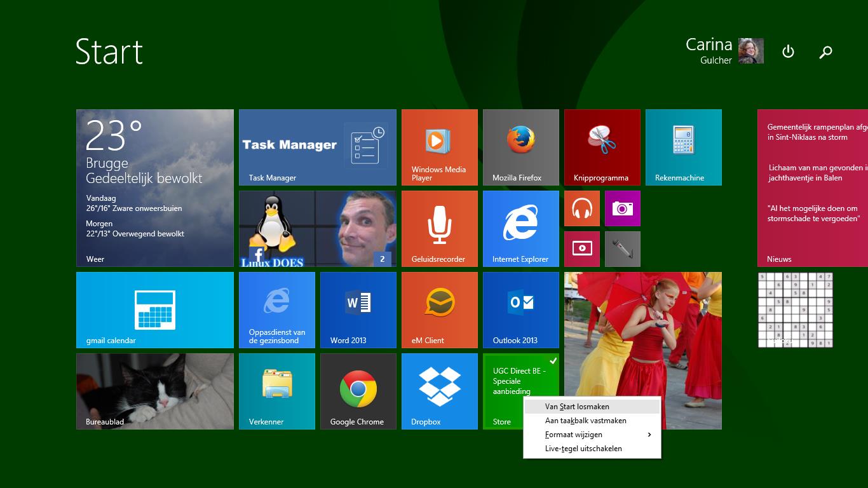The width and height of the screenshot is (868, 488).
Task: Open the gmail calendar tile
Action: coord(155,310)
